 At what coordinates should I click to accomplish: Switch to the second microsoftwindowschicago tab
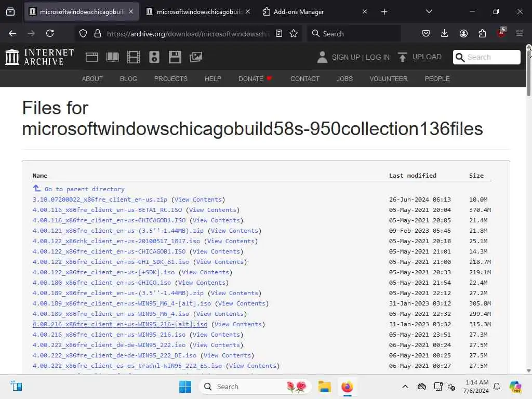(x=199, y=12)
